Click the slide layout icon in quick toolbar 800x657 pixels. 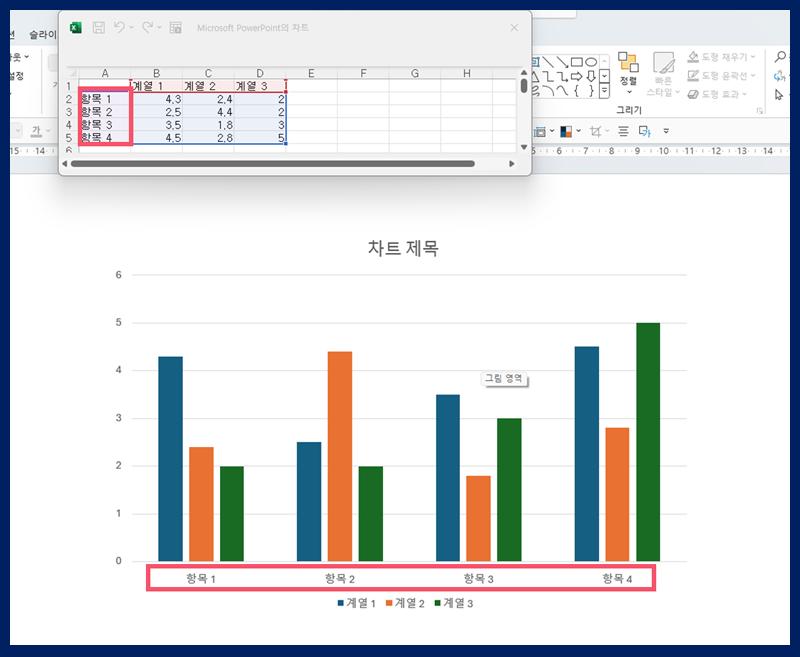tap(539, 132)
